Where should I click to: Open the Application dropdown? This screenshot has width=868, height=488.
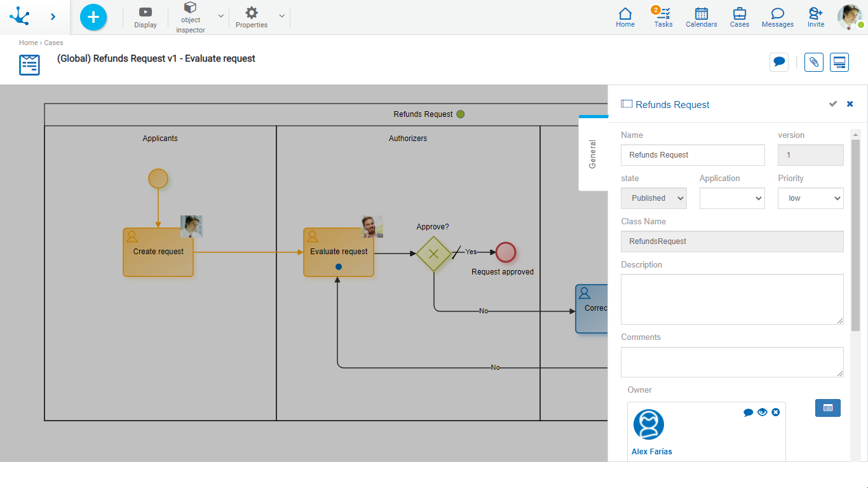[732, 198]
